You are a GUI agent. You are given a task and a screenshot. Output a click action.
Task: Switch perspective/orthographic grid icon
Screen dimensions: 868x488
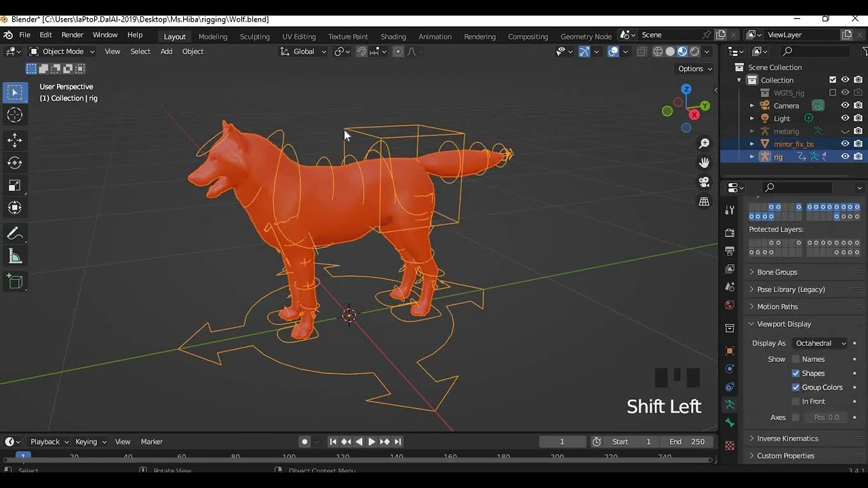point(705,201)
